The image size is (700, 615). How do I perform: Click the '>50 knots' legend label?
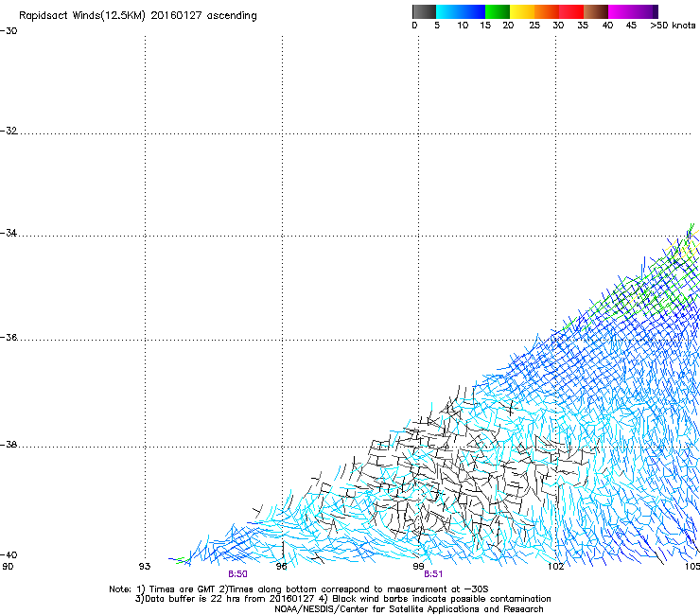pos(673,26)
